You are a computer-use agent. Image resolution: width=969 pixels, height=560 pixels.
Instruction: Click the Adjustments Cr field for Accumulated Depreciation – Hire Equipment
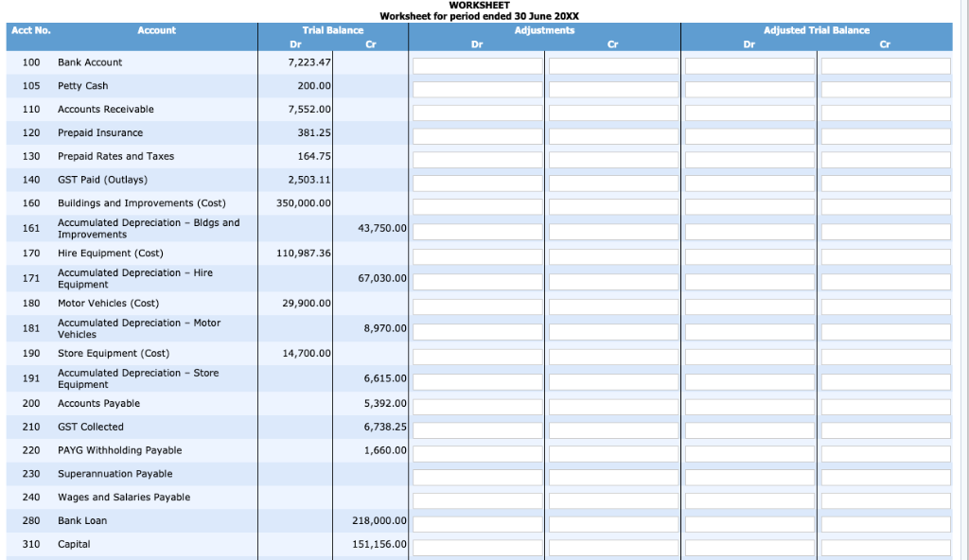click(613, 281)
